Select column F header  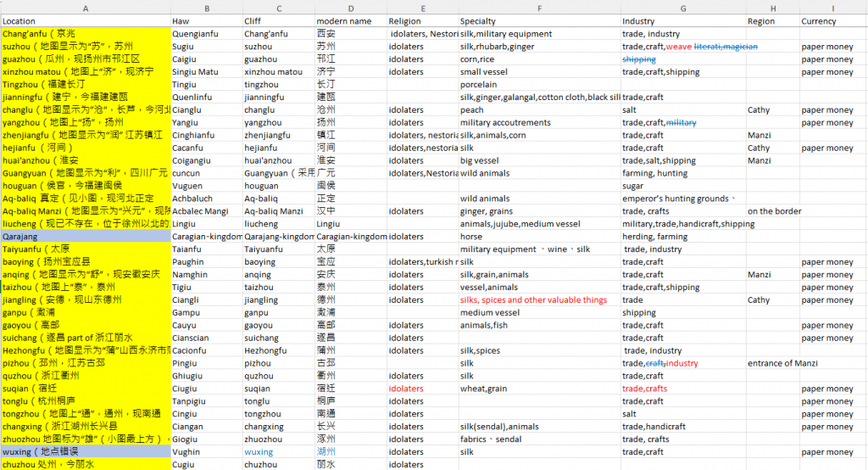540,8
